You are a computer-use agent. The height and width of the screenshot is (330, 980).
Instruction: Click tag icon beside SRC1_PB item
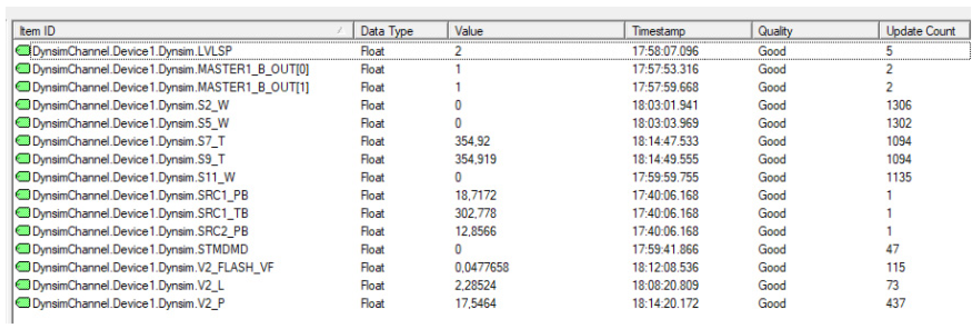(23, 195)
